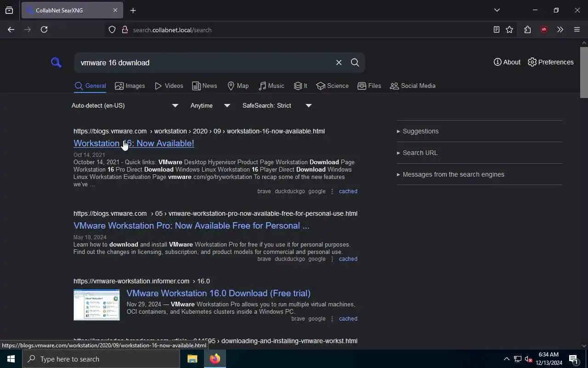This screenshot has width=588, height=368.
Task: Open the language Auto-detect dropdown
Action: [x=124, y=105]
